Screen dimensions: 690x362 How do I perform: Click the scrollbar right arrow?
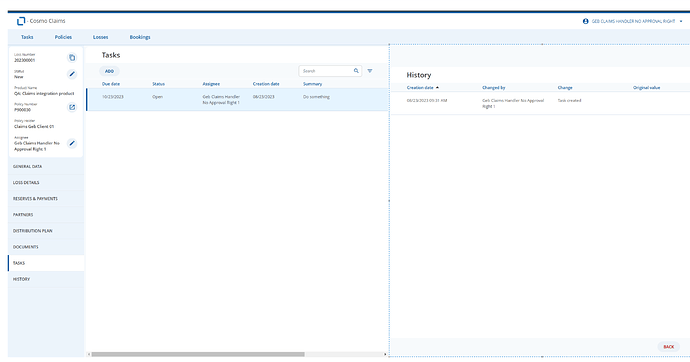[385, 354]
